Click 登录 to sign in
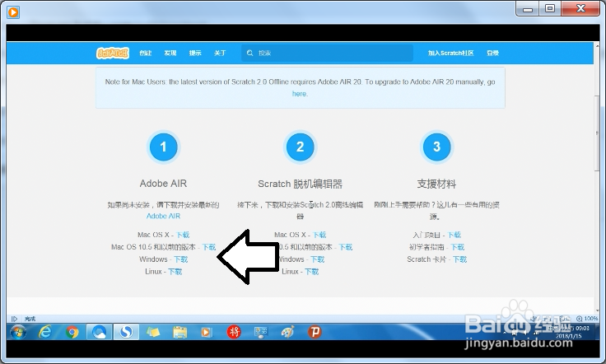Screen dimensions: 606x364 tap(492, 53)
